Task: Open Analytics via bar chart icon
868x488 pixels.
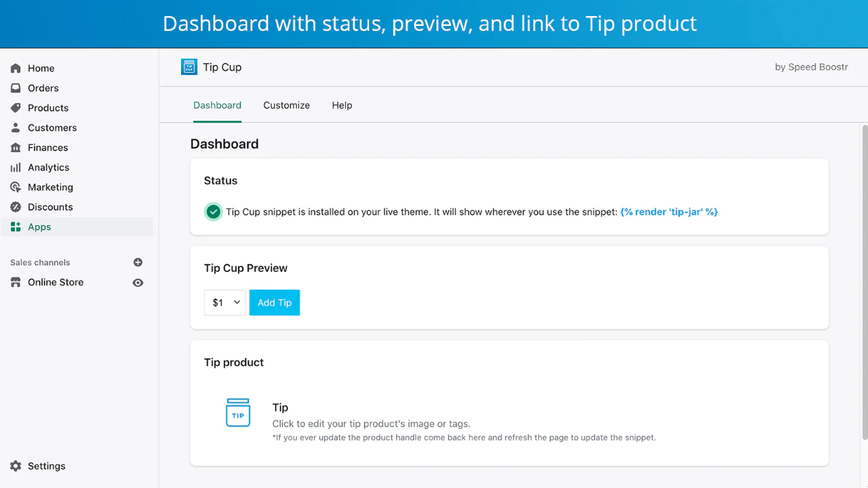Action: point(15,168)
